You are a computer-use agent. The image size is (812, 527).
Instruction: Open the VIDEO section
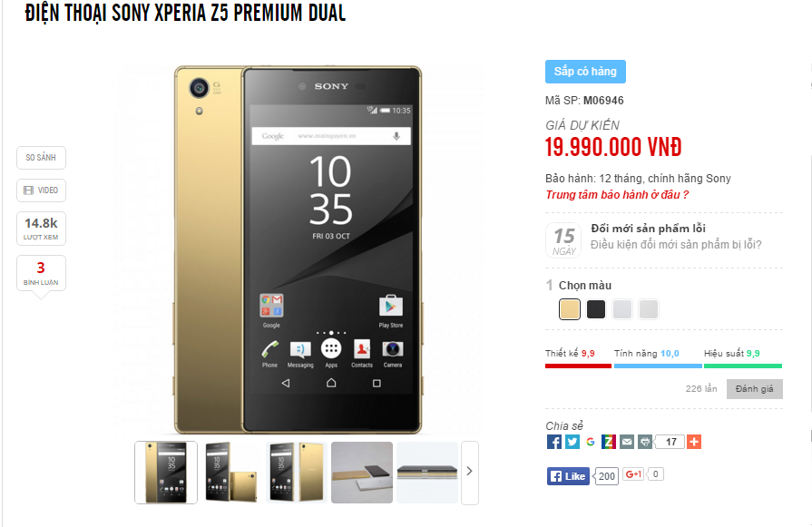pyautogui.click(x=41, y=190)
